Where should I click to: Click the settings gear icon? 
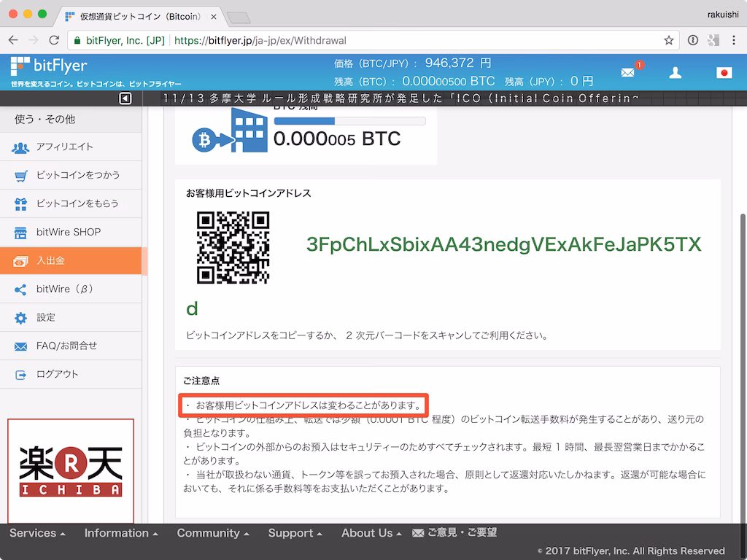tap(20, 318)
